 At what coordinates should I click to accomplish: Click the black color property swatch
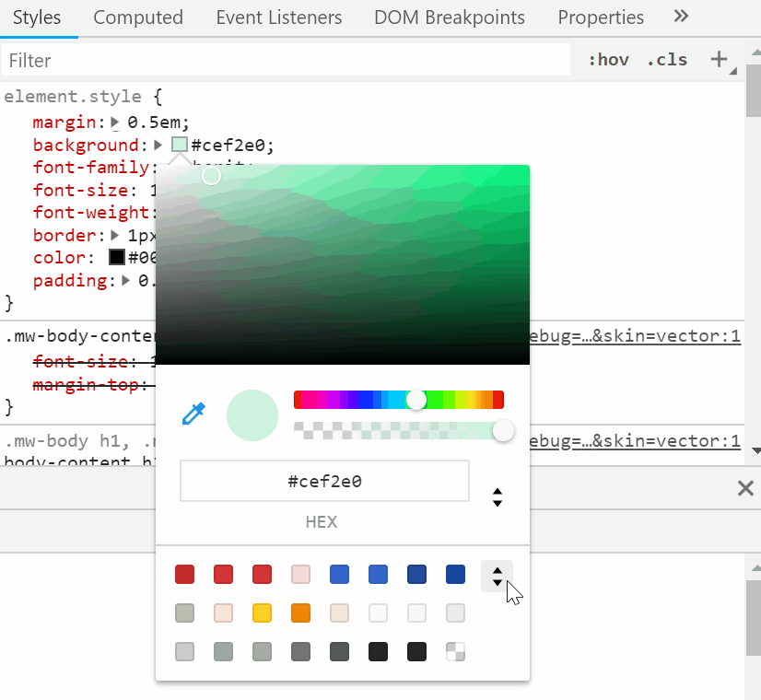tap(117, 257)
